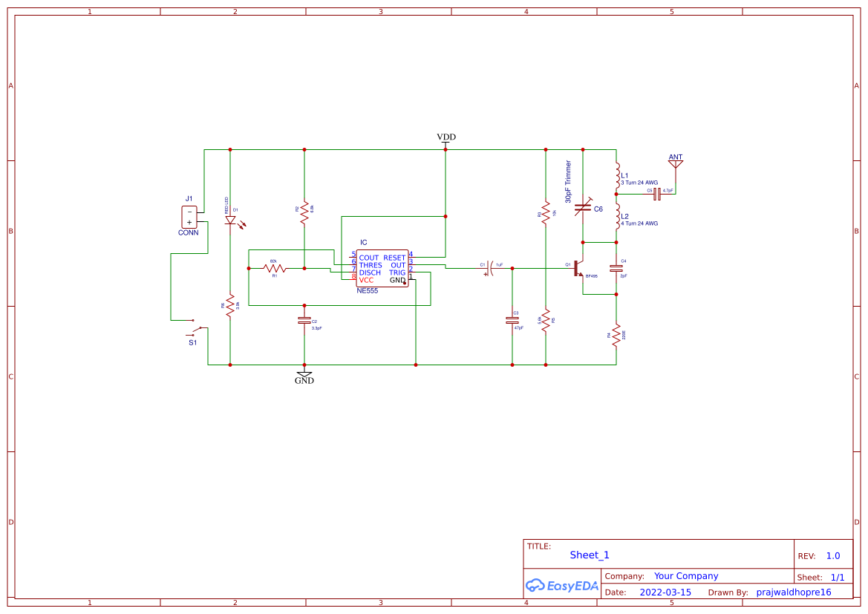Select the red LED D1 symbol
The height and width of the screenshot is (614, 868).
coord(230,221)
